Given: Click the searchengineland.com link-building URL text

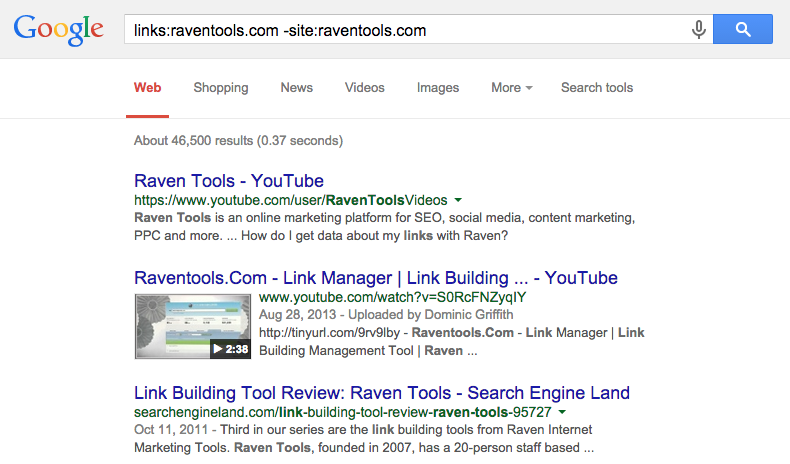Looking at the screenshot, I should (x=343, y=412).
